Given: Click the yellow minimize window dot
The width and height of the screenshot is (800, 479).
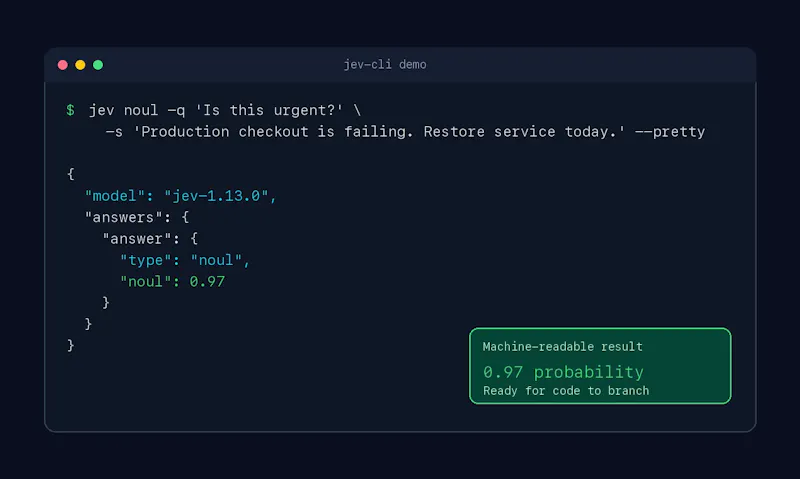Looking at the screenshot, I should coord(80,65).
